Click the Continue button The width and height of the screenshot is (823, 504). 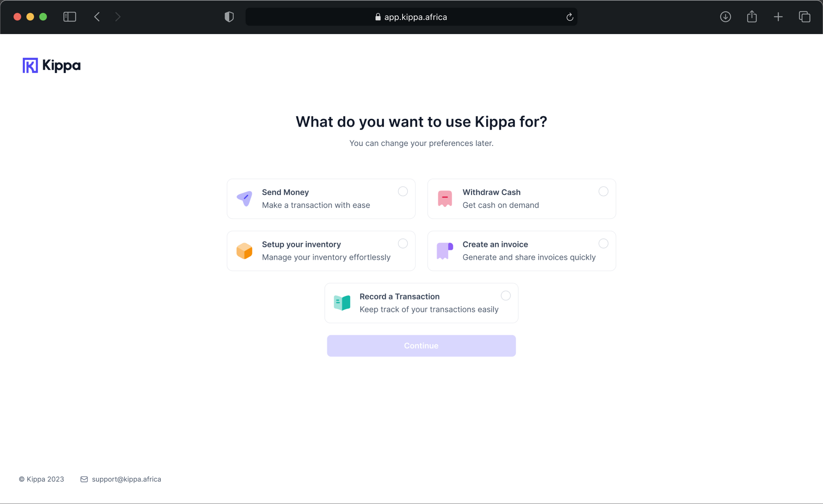[421, 346]
